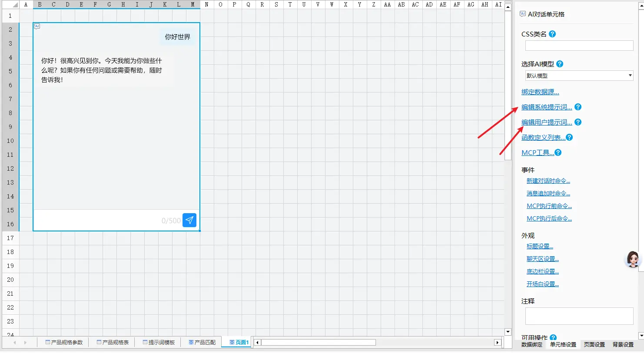Viewport: 644px width, 353px height.
Task: Open the 选择AI模型 dropdown showing 默认模型
Action: pos(579,76)
